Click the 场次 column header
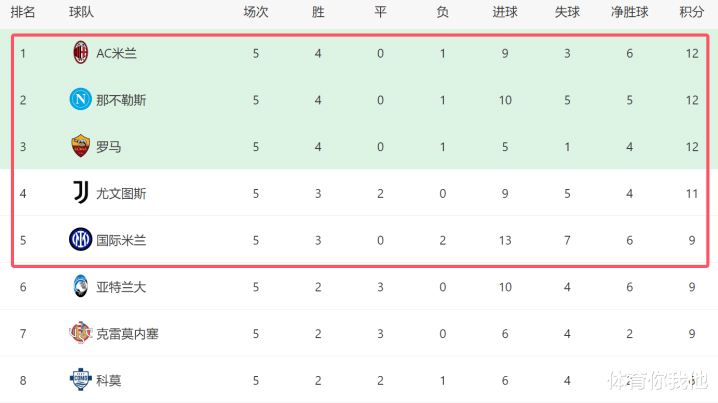 tap(256, 13)
